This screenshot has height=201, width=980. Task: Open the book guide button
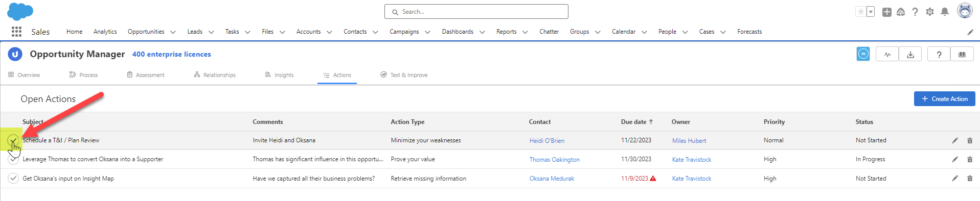962,54
